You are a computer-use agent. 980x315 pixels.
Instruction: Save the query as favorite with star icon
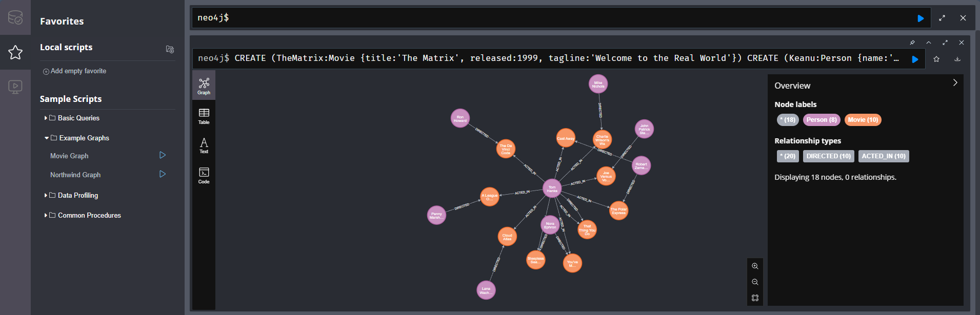click(936, 59)
